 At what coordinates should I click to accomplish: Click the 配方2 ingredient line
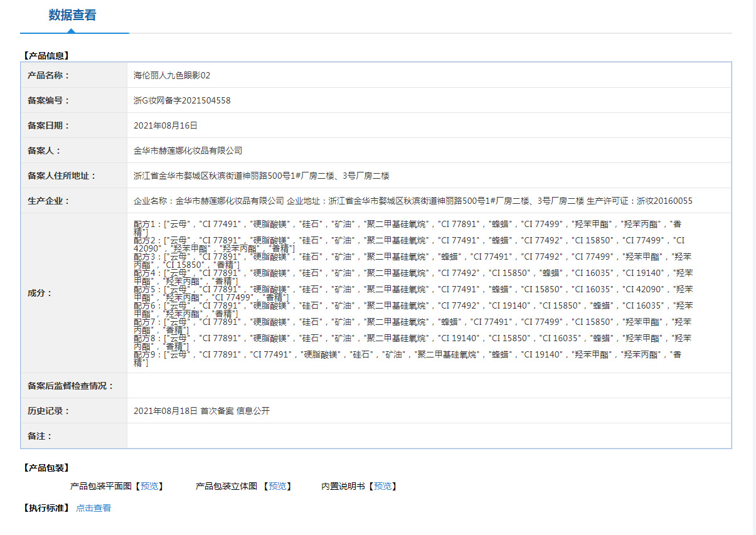click(x=408, y=244)
